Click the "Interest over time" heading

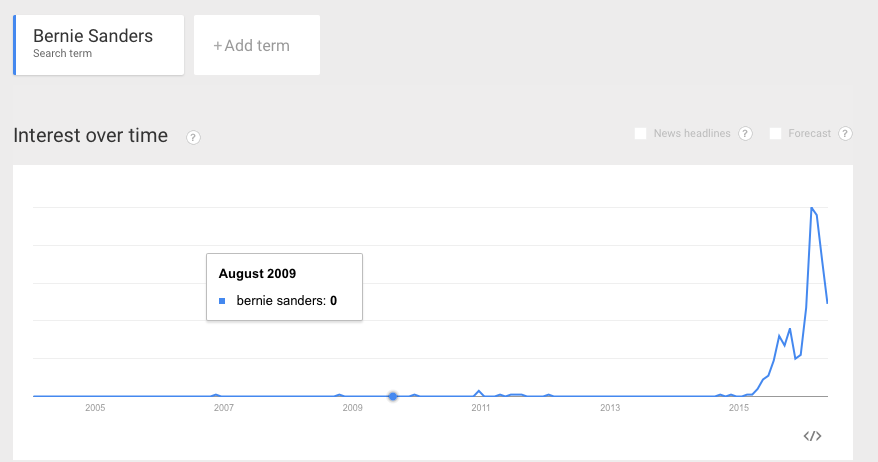(x=91, y=136)
